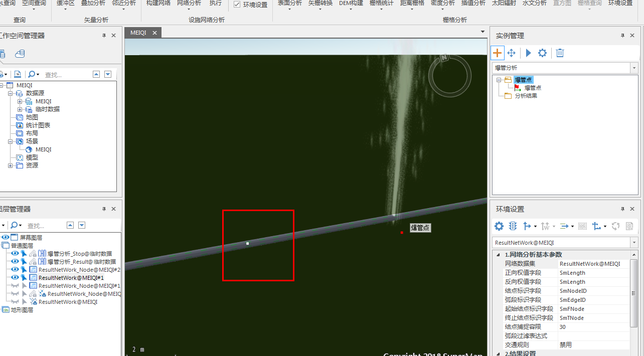
Task: Run the analysis with the play icon
Action: (529, 53)
